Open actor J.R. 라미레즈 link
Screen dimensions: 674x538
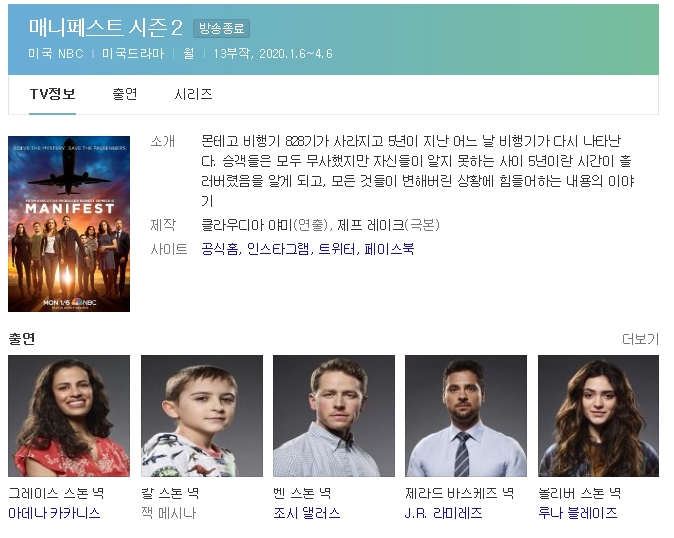coord(443,513)
